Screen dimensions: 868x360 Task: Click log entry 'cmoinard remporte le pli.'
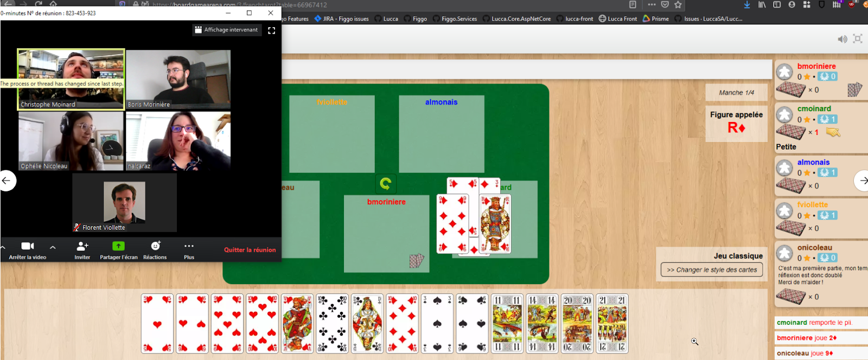[x=815, y=323]
